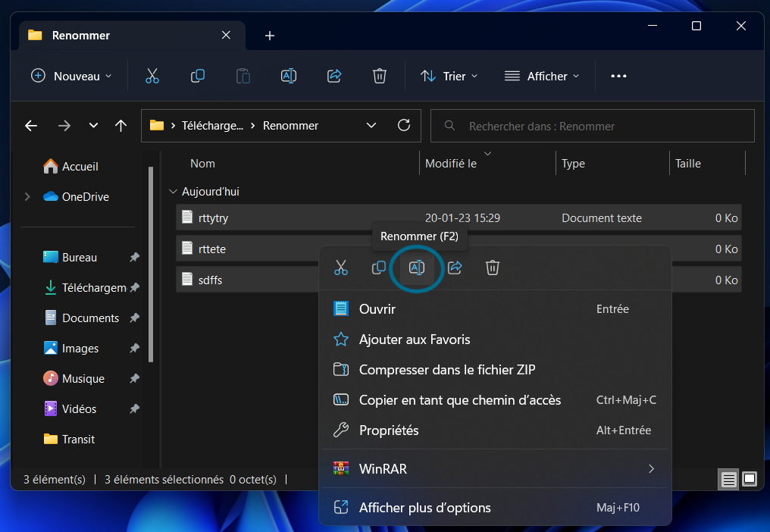Viewport: 770px width, 532px height.
Task: Click the Copy icon in the context menu
Action: click(x=379, y=268)
